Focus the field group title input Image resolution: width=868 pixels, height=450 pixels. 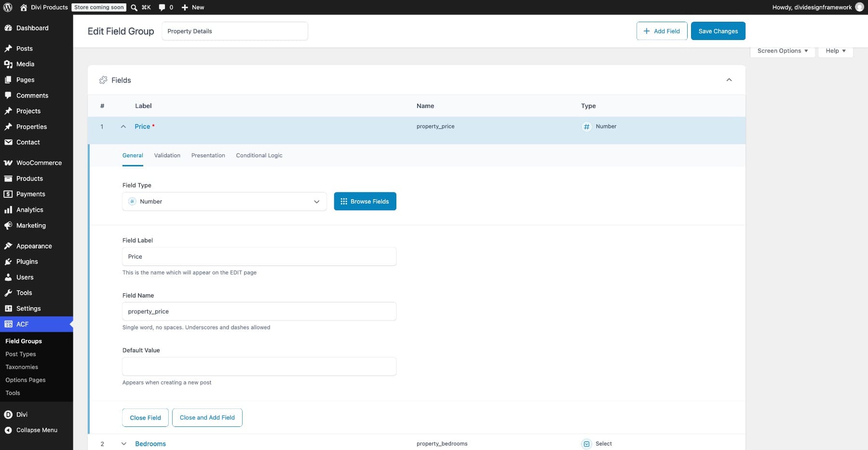(x=235, y=31)
